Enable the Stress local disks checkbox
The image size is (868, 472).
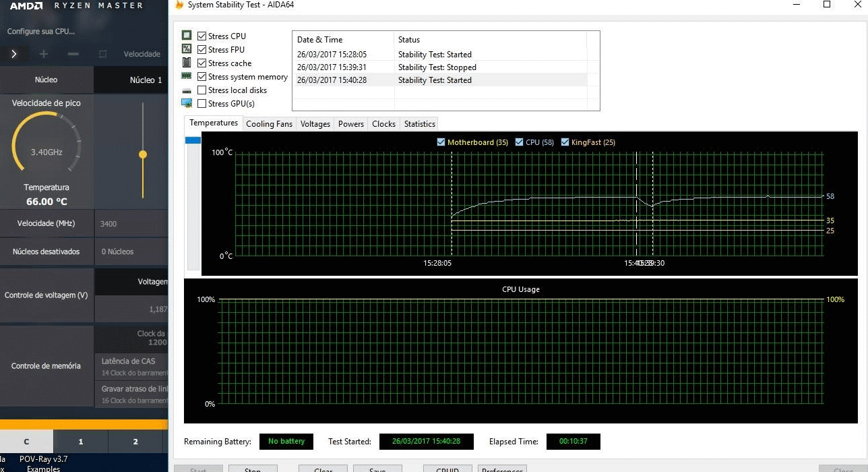click(x=202, y=90)
